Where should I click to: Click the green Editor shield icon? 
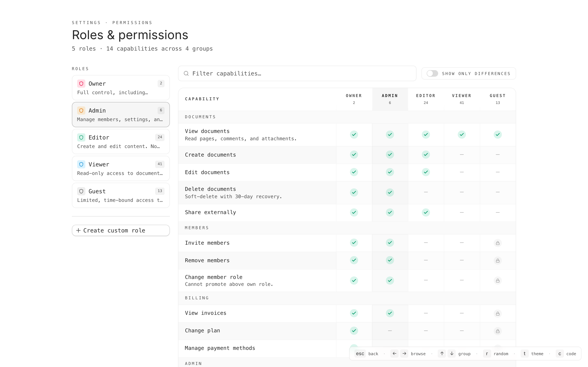click(x=81, y=137)
